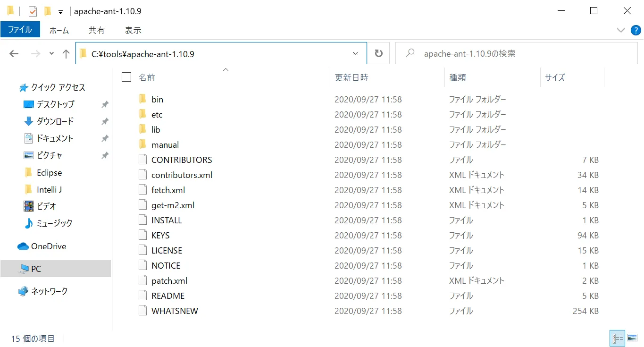Click the patch.xml file icon
The image size is (644, 347).
pos(143,280)
